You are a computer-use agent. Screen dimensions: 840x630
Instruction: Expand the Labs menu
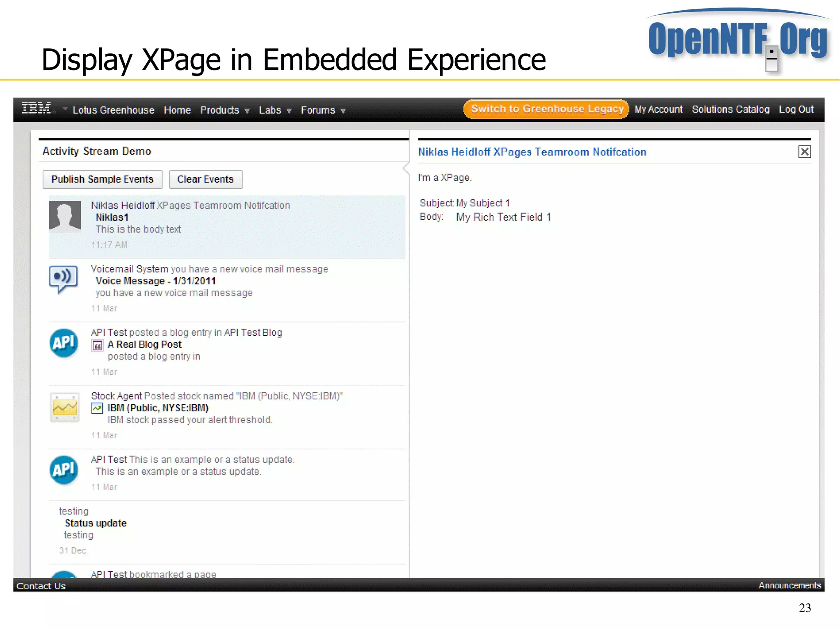point(275,110)
